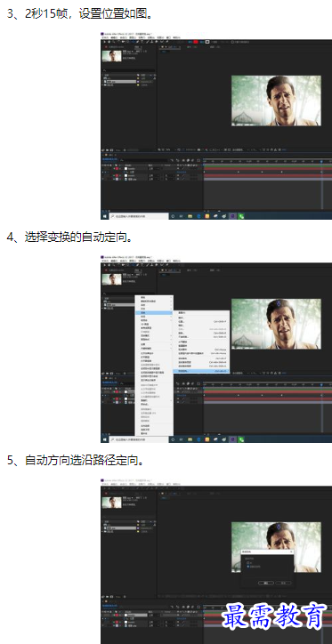Open Task View icon in step 3 screenshot
This screenshot has height=644, width=332.
[182, 216]
